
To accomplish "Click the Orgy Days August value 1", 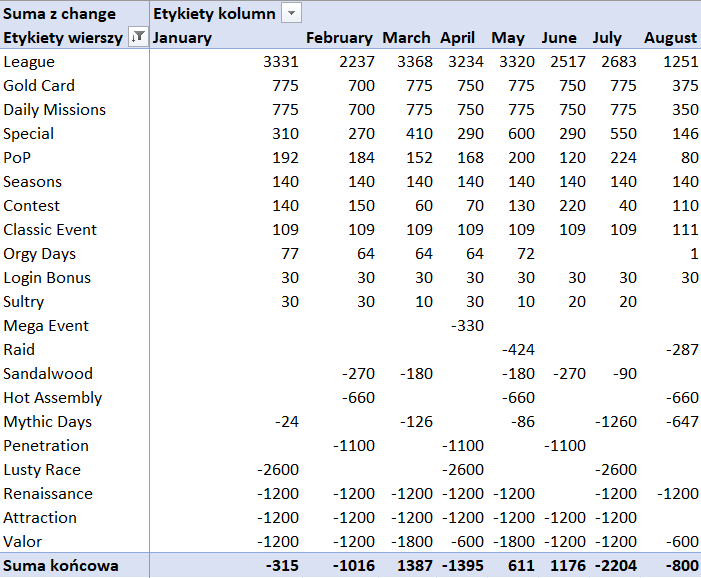I will 692,254.
